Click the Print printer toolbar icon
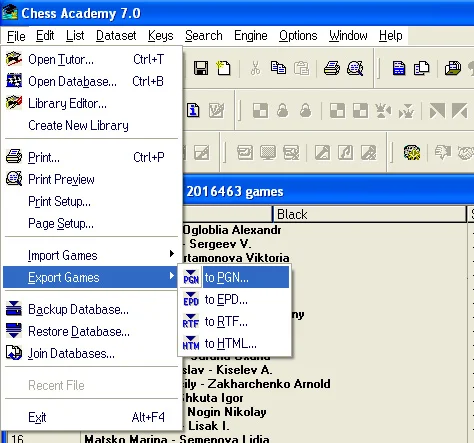Screen dimensions: 474x443 pyautogui.click(x=332, y=68)
